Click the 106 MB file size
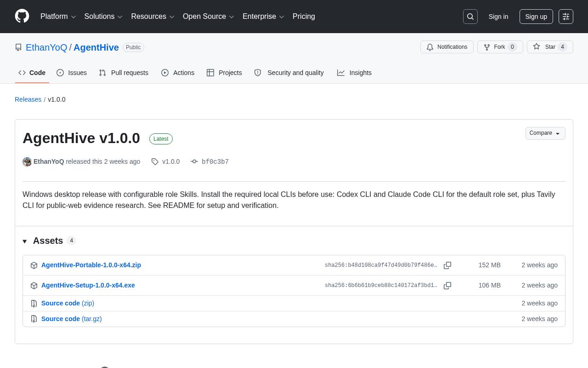 pyautogui.click(x=490, y=286)
